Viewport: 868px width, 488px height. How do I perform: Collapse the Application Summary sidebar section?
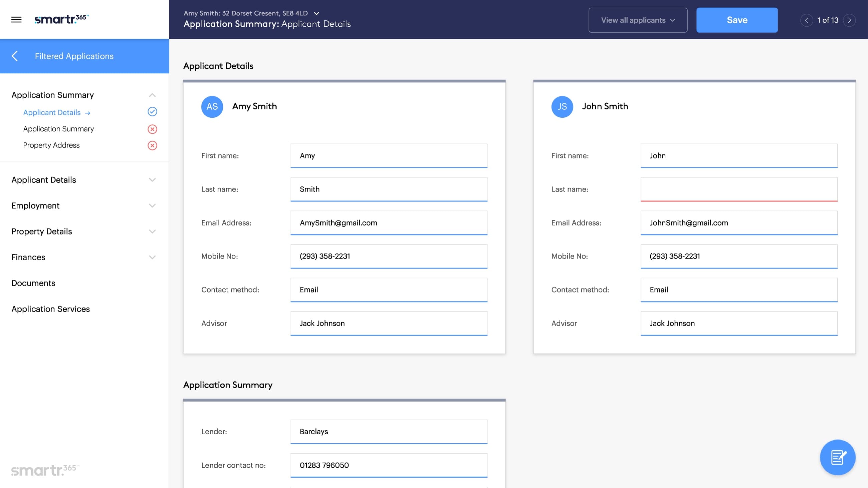(x=152, y=95)
